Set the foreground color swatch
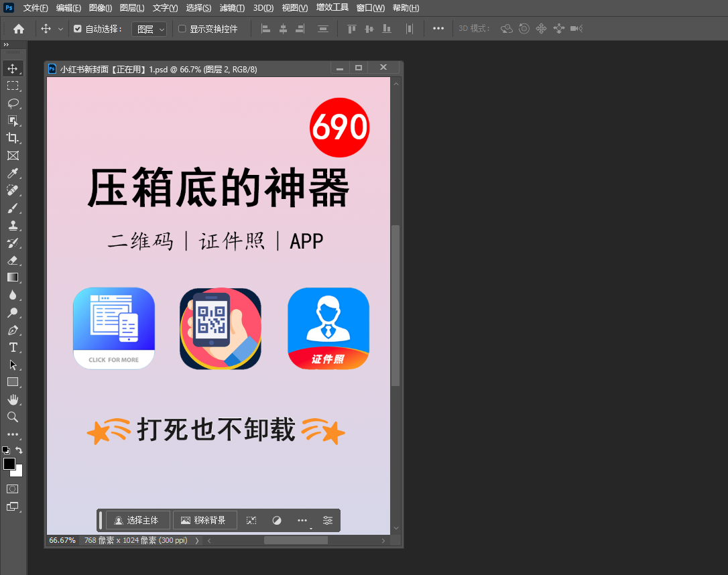The image size is (728, 575). tap(9, 464)
